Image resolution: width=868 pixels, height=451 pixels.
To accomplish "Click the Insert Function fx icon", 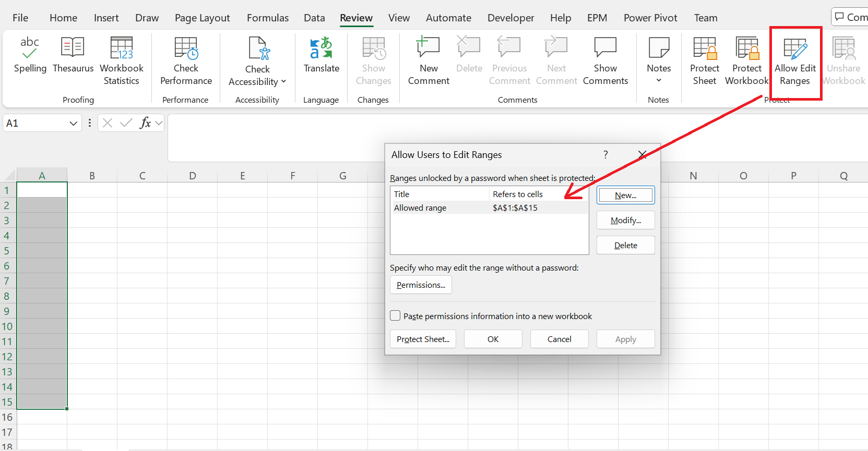I will coord(146,123).
